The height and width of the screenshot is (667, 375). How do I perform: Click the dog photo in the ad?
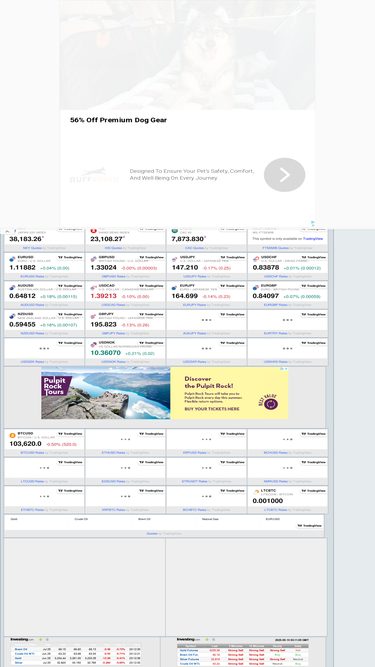tap(188, 55)
